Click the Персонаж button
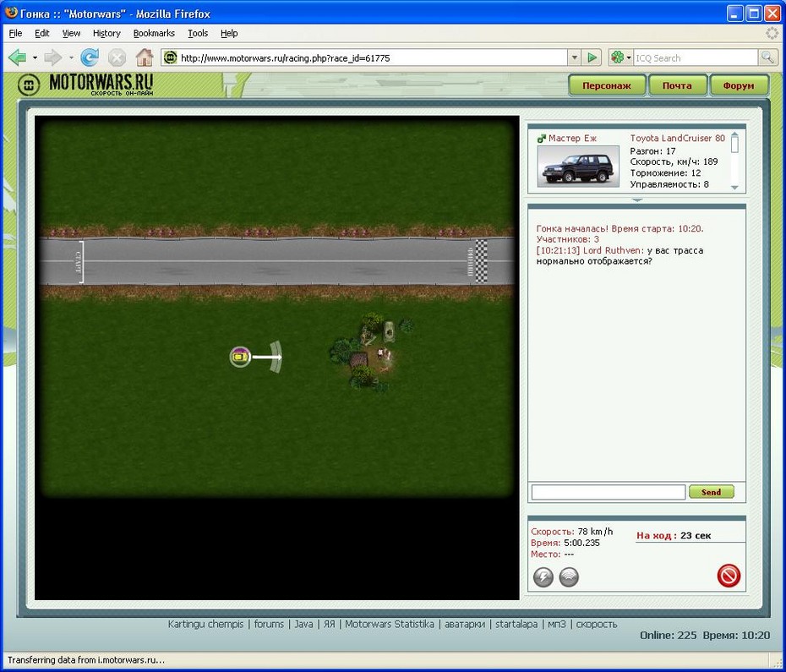The image size is (786, 672). (x=607, y=85)
